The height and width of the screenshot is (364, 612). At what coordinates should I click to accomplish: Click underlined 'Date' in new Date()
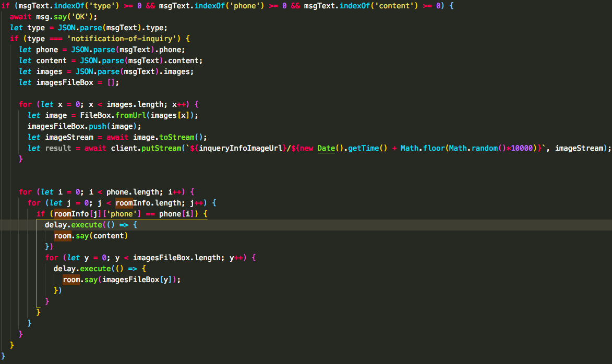326,148
